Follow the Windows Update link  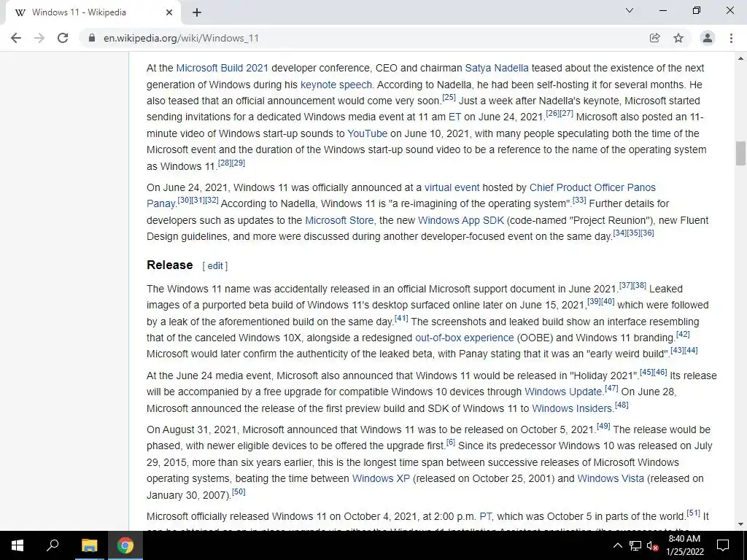pyautogui.click(x=563, y=392)
